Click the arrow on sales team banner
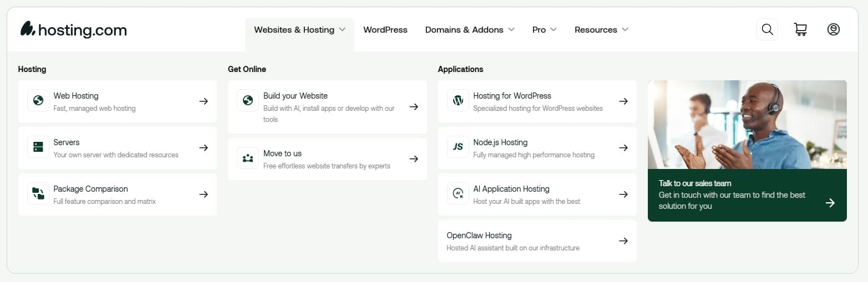 pos(830,203)
